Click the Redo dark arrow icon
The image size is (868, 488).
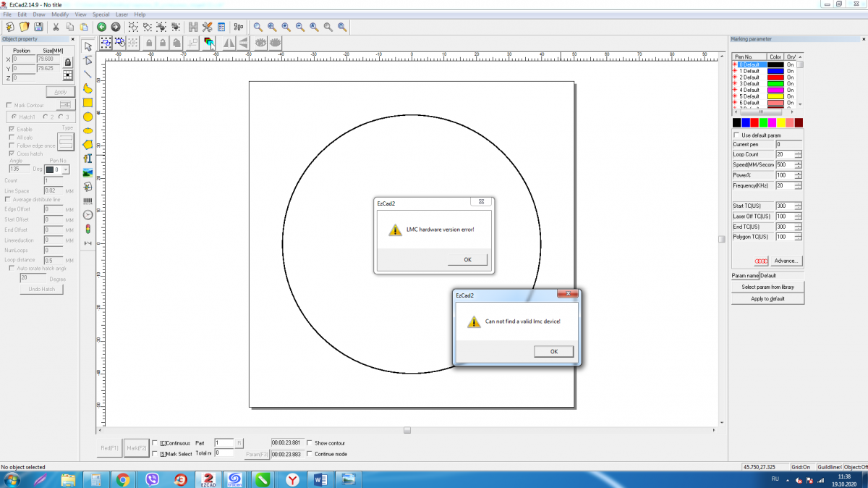click(116, 27)
